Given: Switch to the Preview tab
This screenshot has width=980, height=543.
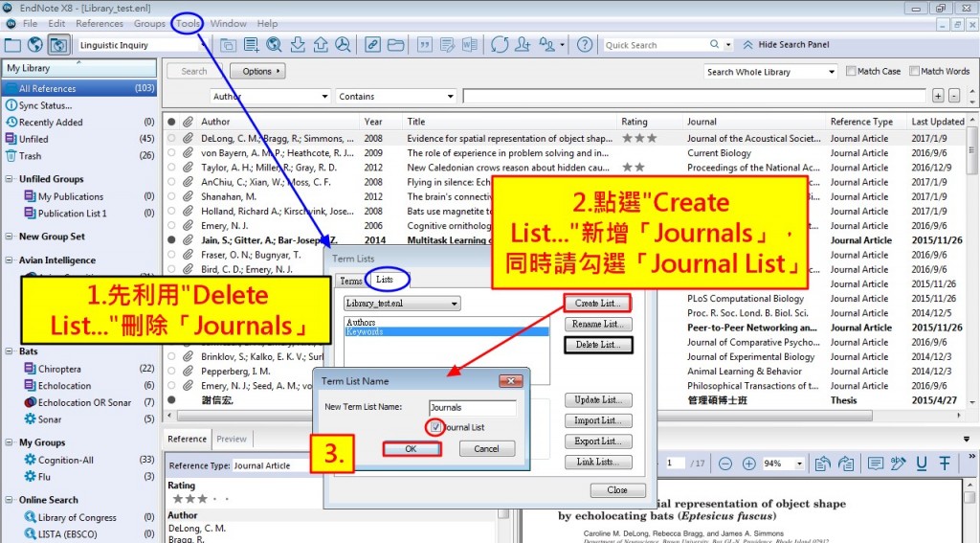Looking at the screenshot, I should [x=232, y=440].
